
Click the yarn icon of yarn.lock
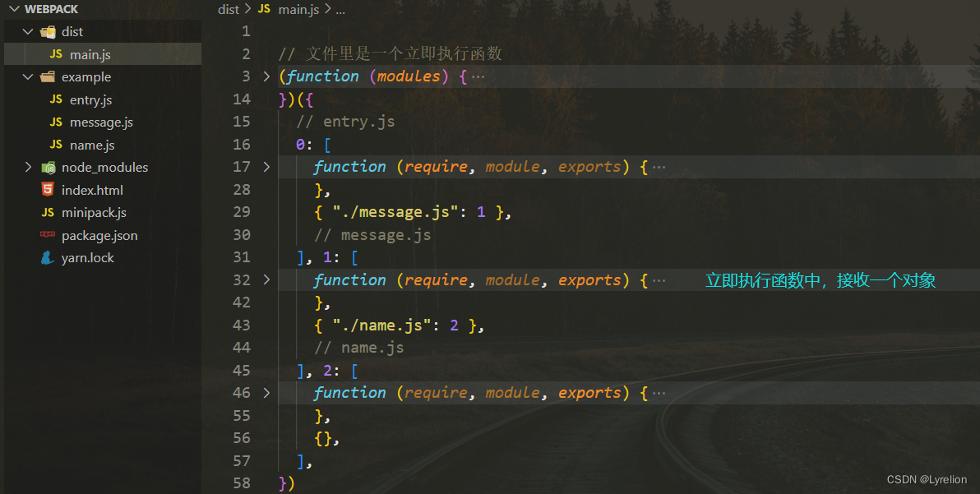(48, 257)
